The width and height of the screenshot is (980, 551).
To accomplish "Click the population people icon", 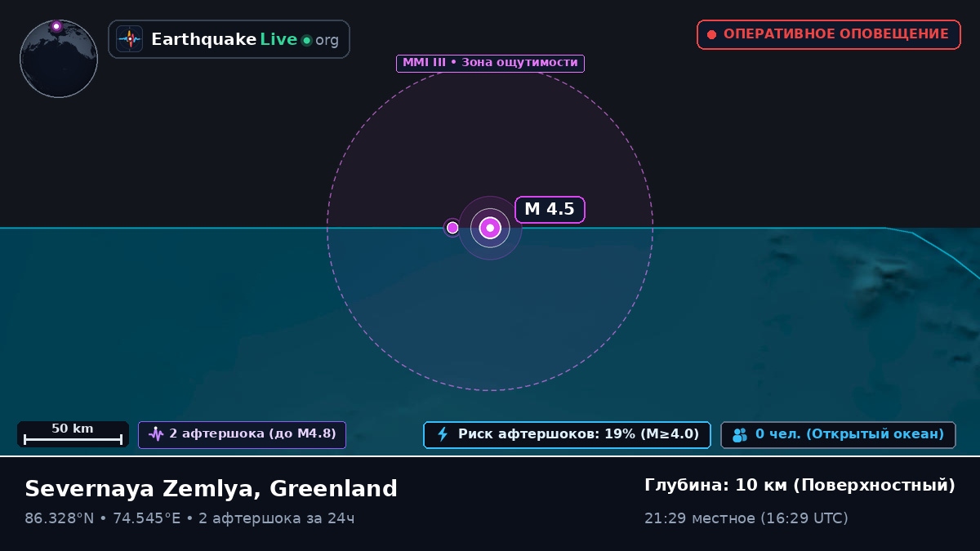I will 740,435.
